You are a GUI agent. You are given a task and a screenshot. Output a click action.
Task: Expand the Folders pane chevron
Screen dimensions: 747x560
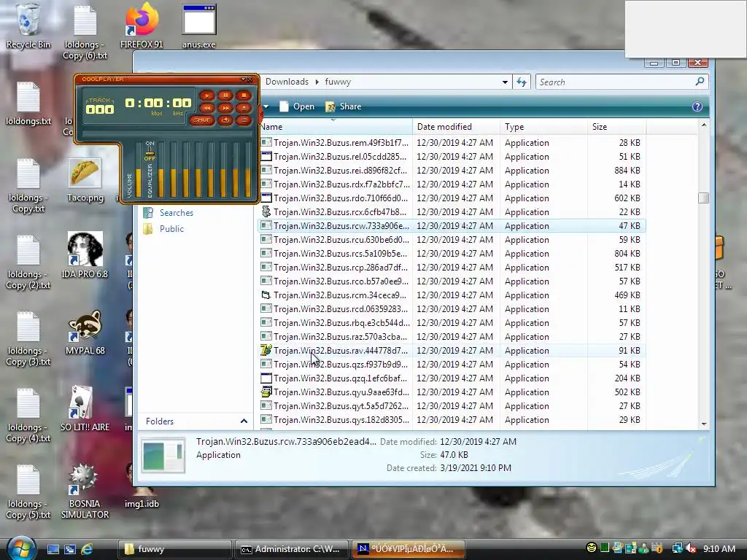click(244, 421)
